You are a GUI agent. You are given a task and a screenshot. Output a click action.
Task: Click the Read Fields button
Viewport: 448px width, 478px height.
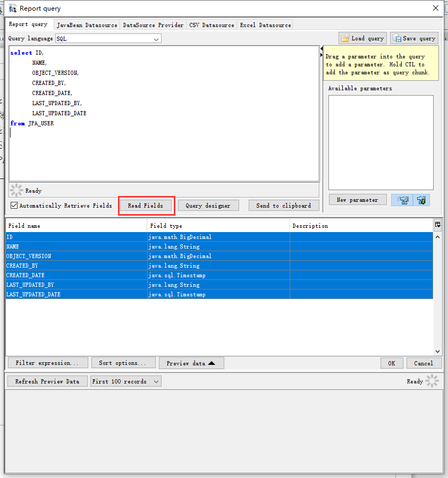tap(146, 206)
